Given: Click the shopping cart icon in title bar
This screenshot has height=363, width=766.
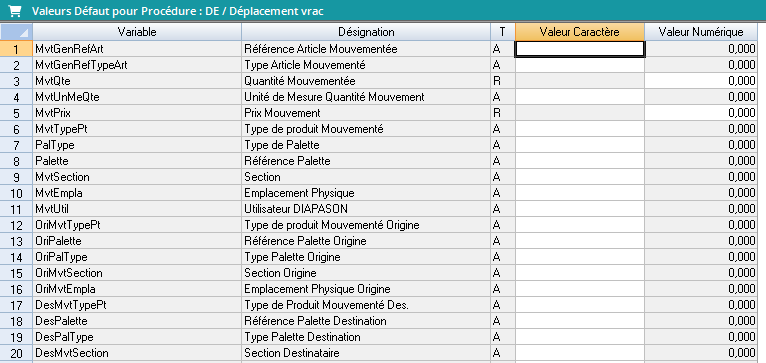Looking at the screenshot, I should click(16, 11).
